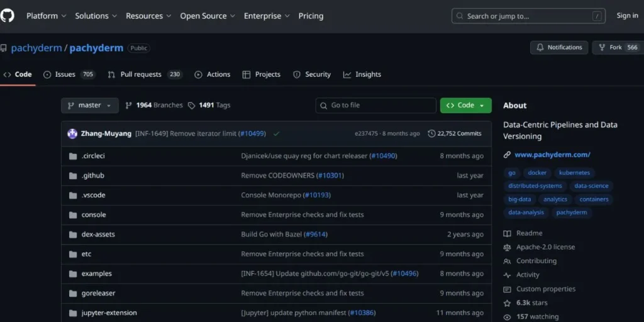Click the branches icon next to 1964
The width and height of the screenshot is (644, 322).
[129, 106]
